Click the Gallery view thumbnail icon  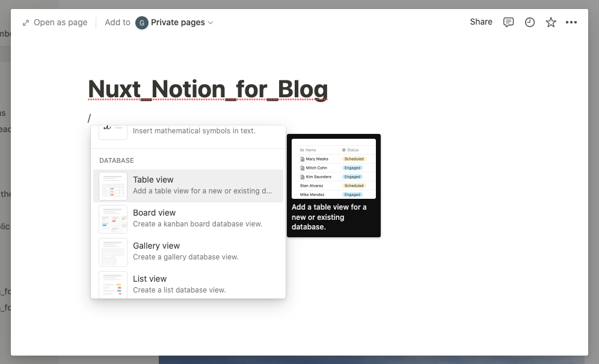point(113,252)
